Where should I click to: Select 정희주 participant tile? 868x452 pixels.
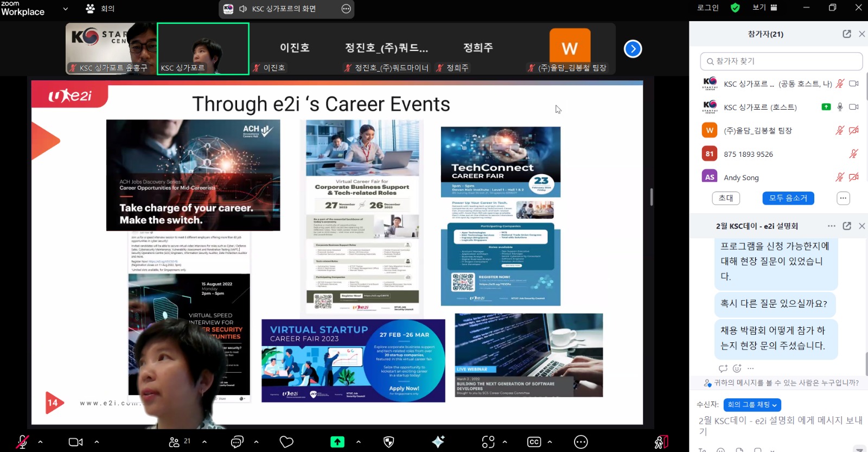click(478, 48)
